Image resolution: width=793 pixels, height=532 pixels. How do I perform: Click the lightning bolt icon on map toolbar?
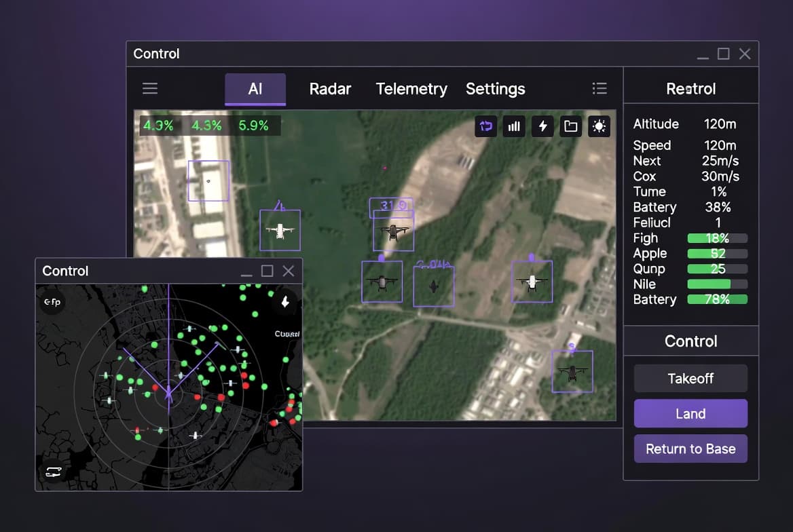coord(542,126)
